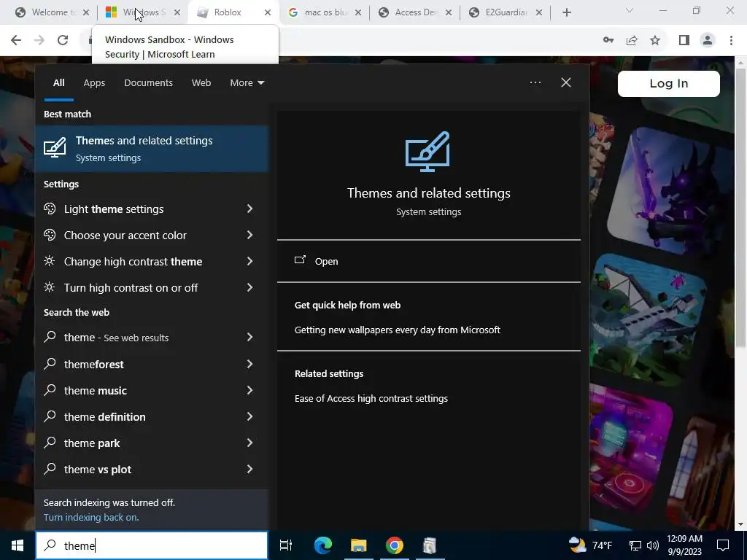Open Google Chrome from the taskbar

click(x=395, y=545)
